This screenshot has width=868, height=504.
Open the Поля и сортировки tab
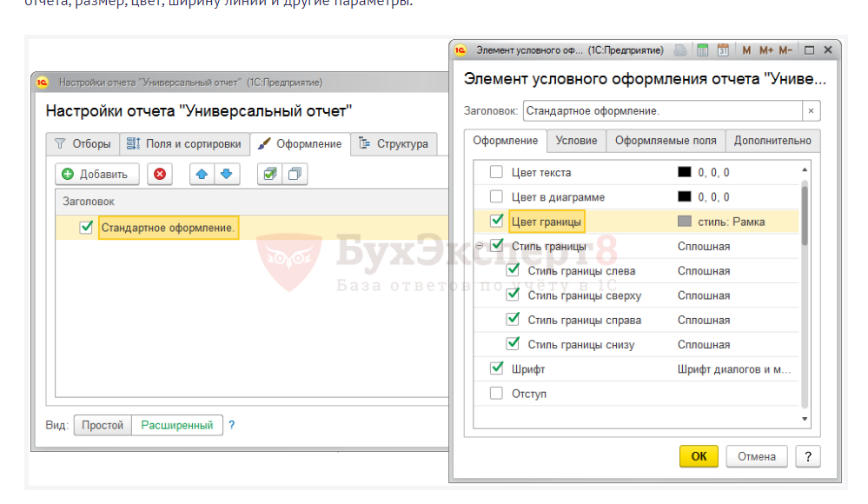point(184,144)
